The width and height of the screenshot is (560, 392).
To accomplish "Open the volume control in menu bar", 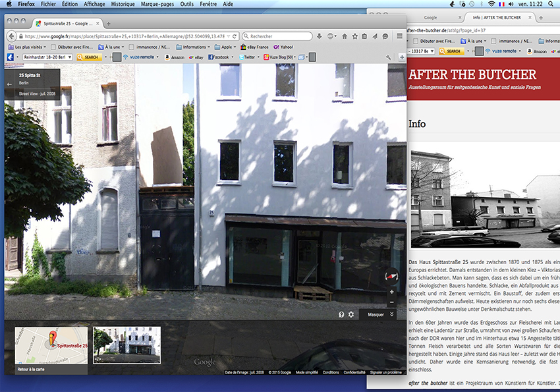I will [x=511, y=4].
